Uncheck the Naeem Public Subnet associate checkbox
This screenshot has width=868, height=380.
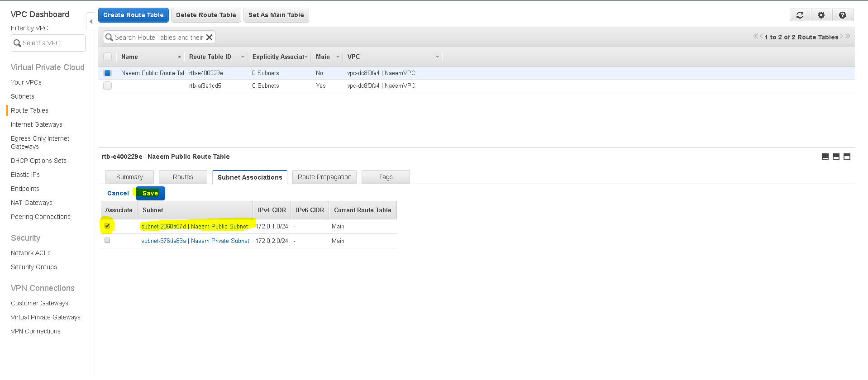107,226
